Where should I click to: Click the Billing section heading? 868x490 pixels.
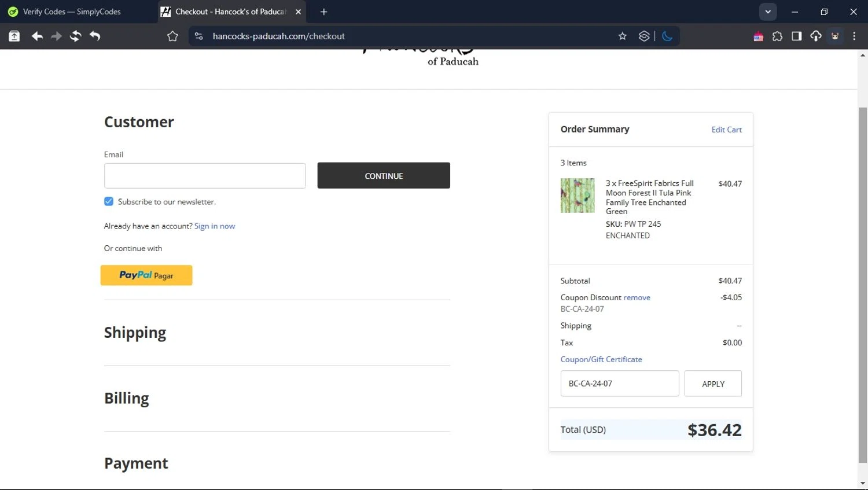click(127, 398)
